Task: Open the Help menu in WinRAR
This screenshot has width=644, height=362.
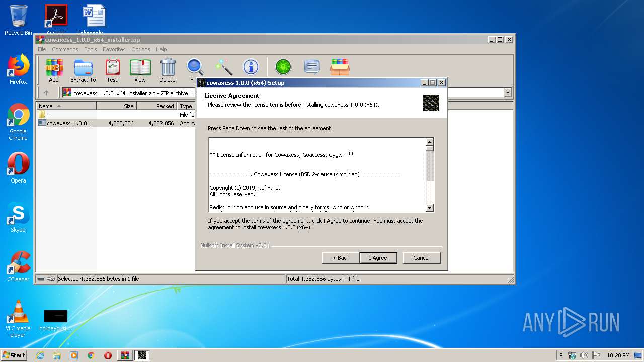Action: pos(161,49)
